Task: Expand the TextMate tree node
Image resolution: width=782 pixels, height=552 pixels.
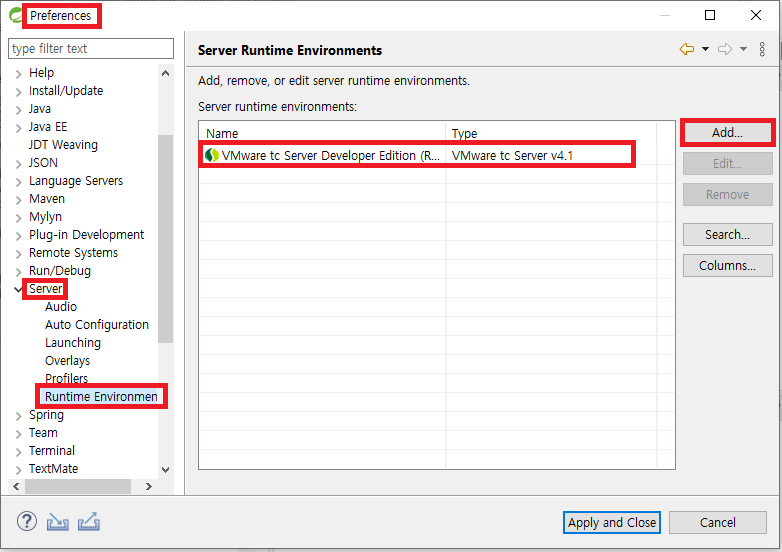Action: 18,470
